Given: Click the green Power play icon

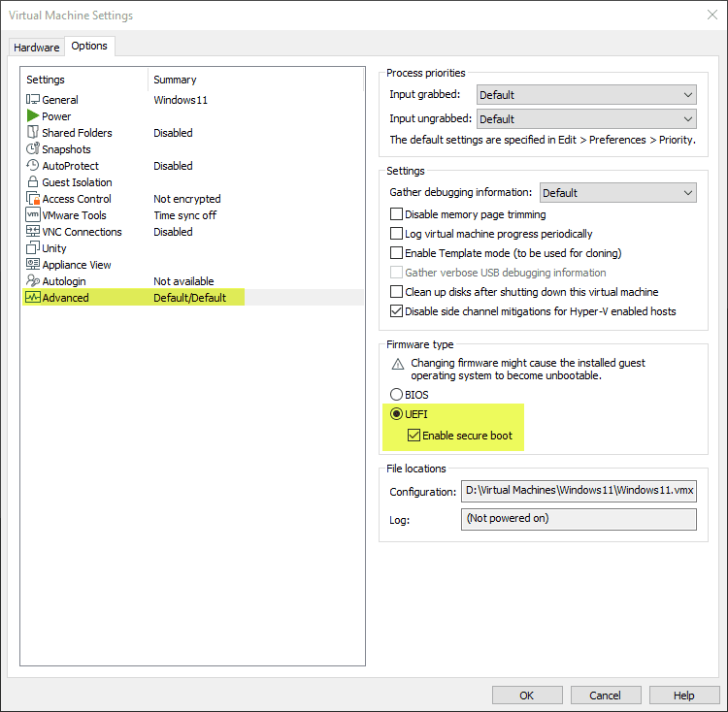Looking at the screenshot, I should click(32, 115).
